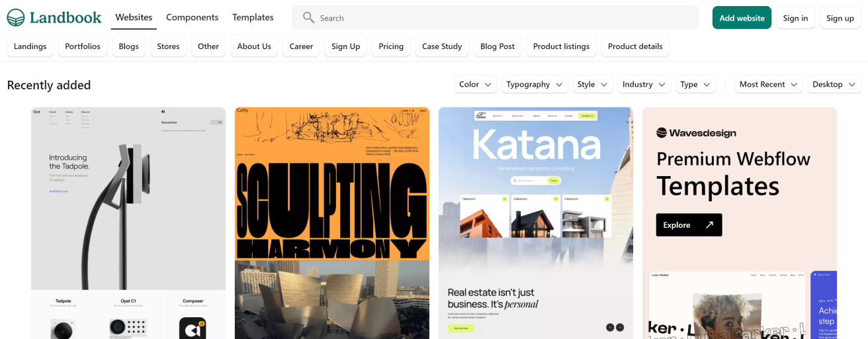
Task: Click the Landbook wordmark text
Action: [x=65, y=18]
